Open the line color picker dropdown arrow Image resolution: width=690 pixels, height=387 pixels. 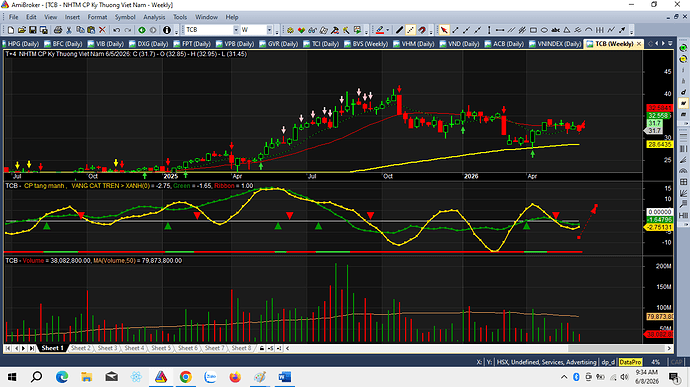pyautogui.click(x=388, y=30)
